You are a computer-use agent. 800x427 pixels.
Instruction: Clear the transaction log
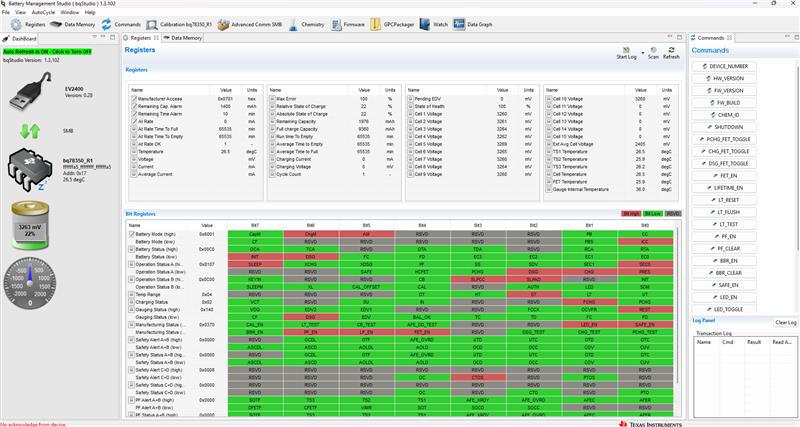pos(785,322)
